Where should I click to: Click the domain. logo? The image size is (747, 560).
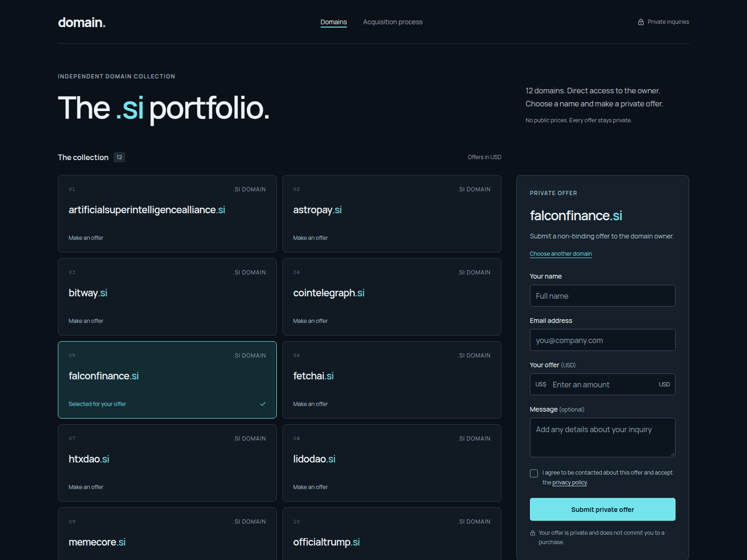(x=82, y=22)
